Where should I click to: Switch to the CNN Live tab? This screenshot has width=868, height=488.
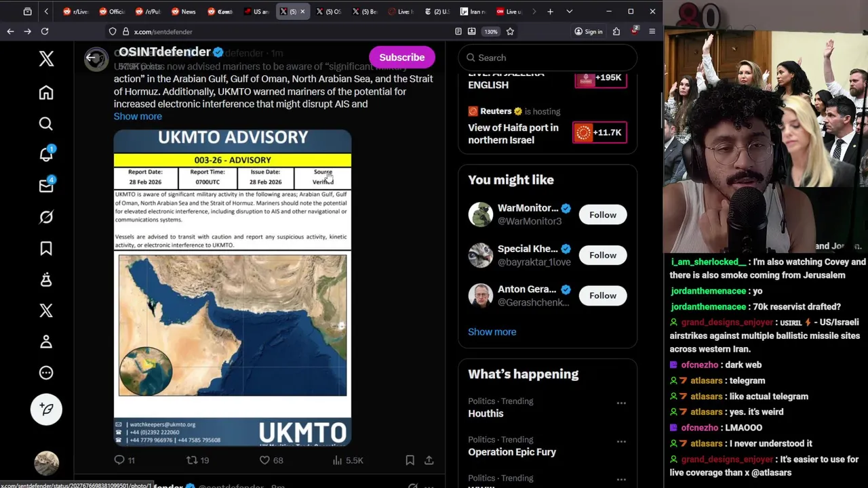(x=509, y=12)
